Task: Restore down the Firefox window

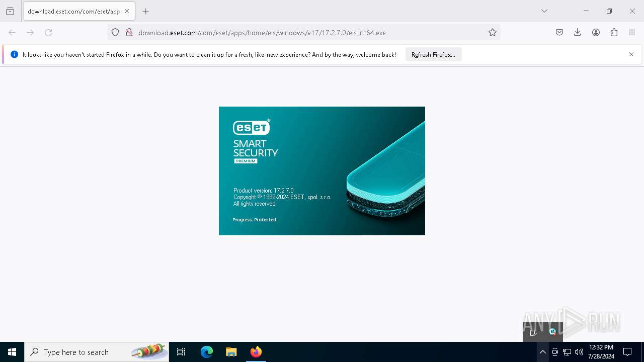Action: coord(609,11)
